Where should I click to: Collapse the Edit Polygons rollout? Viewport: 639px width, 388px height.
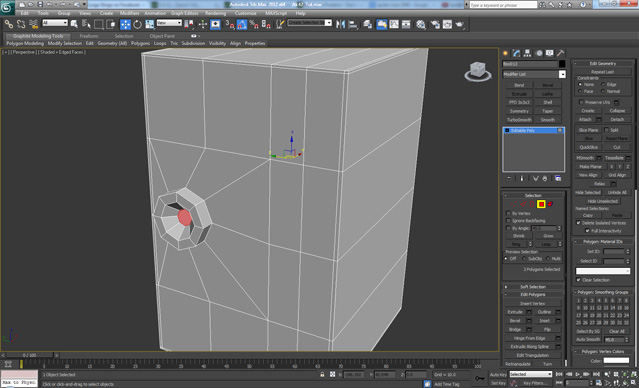point(533,295)
